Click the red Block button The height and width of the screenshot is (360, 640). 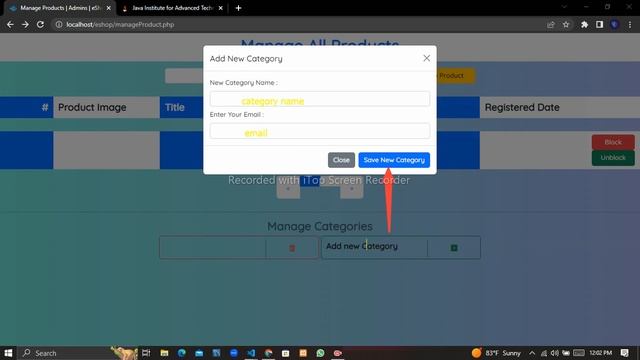[613, 142]
